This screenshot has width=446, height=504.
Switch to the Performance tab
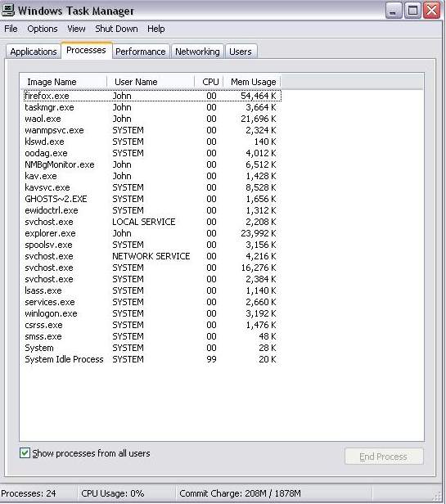point(141,52)
